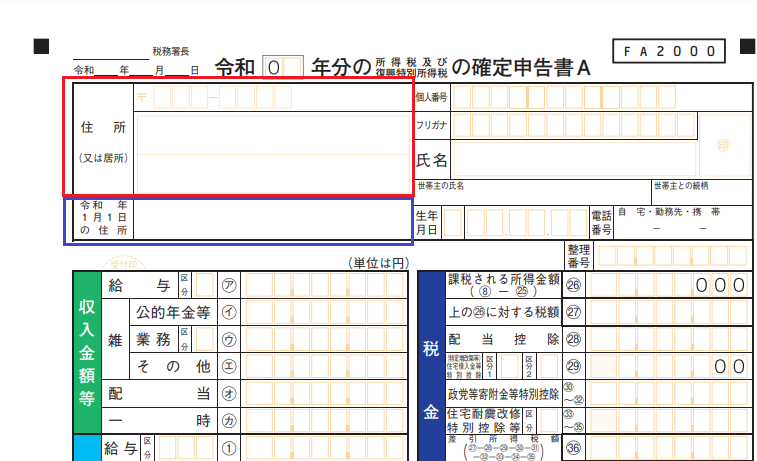Click the green 収入金額等 section label

click(87, 352)
